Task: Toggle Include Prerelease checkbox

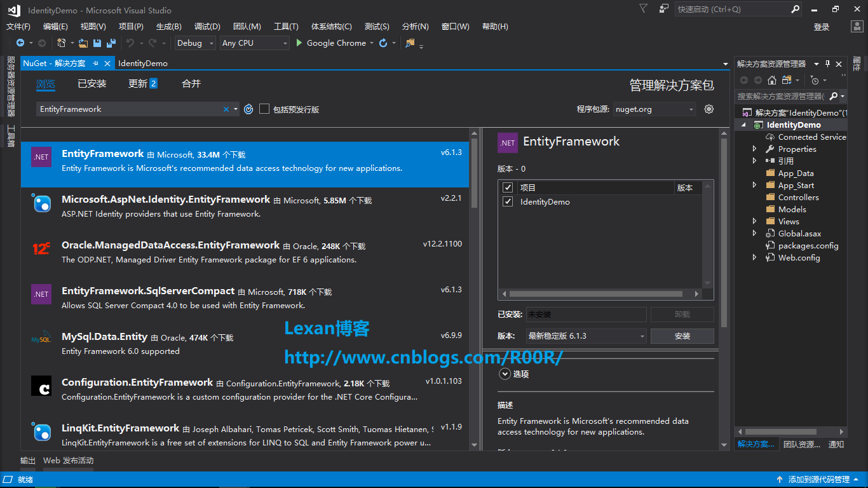Action: click(264, 109)
